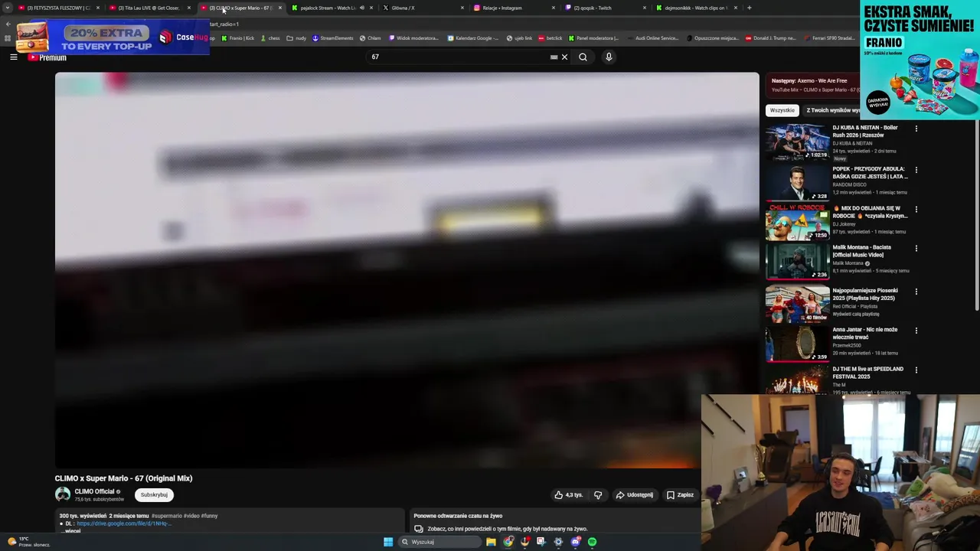Select the Wszystkie filter chip

pos(782,110)
